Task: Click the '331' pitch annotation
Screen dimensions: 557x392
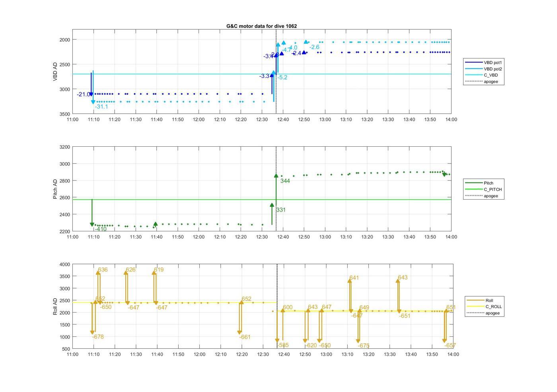Action: [x=281, y=210]
